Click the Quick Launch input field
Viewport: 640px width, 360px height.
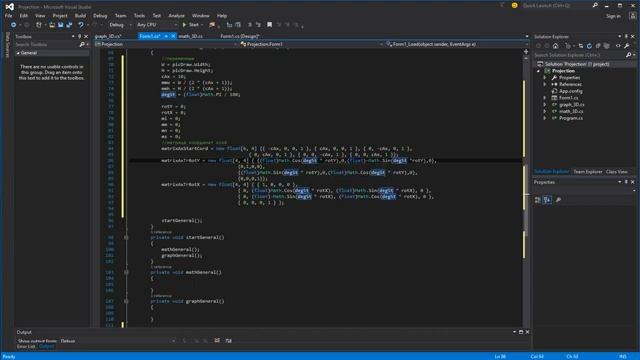tap(556, 6)
